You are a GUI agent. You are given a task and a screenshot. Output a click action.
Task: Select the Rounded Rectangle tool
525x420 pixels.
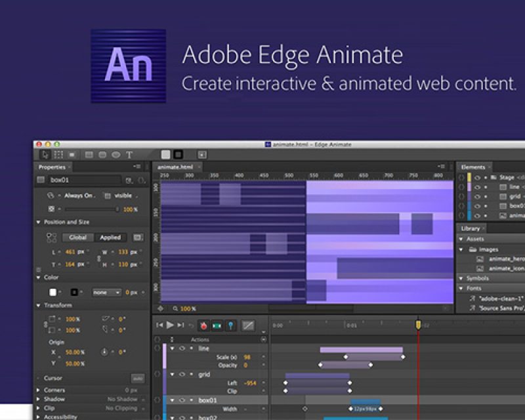102,155
